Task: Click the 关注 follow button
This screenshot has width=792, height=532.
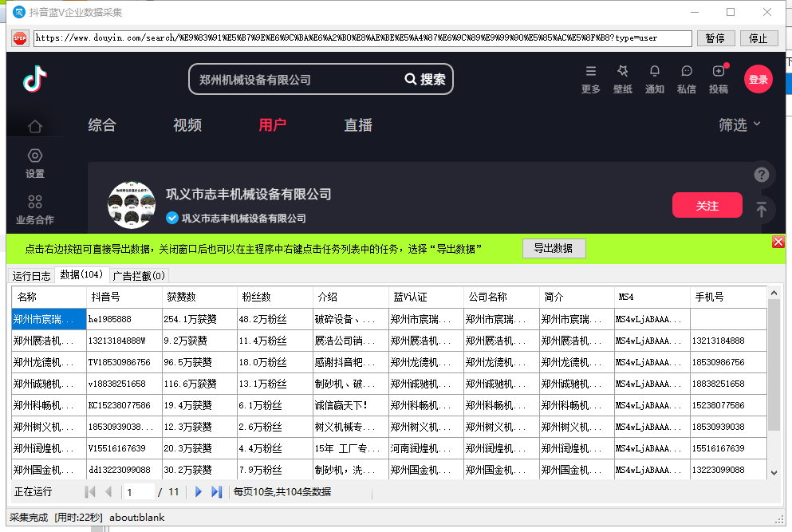Action: [707, 205]
